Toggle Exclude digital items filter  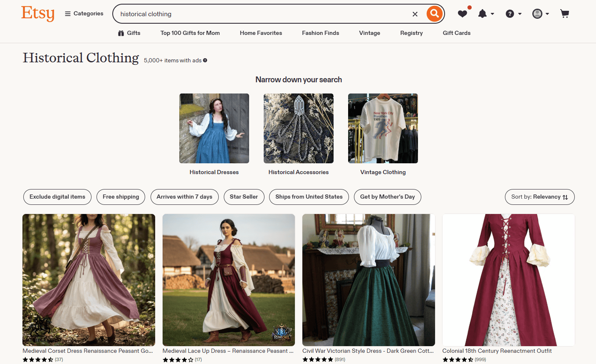(57, 197)
